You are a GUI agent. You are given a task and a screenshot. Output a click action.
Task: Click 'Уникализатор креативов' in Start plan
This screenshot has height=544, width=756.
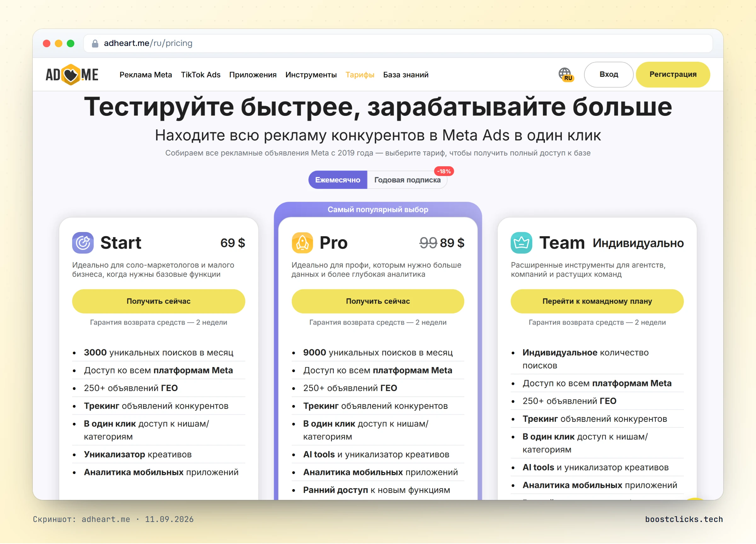click(138, 454)
